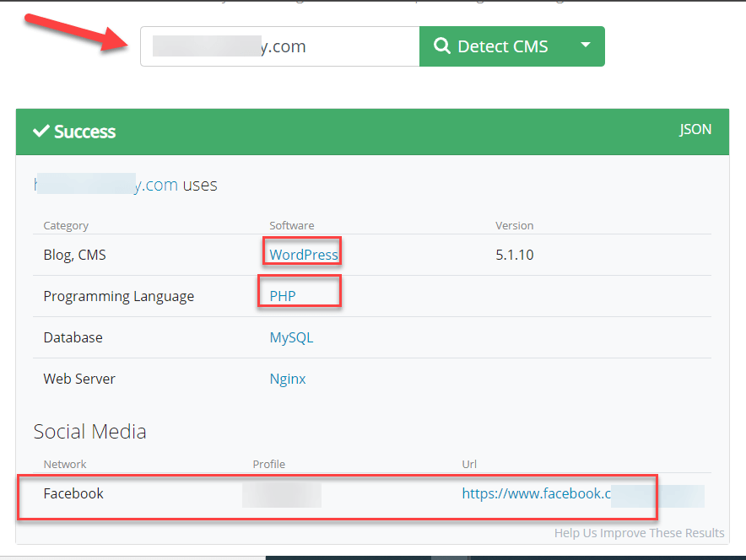Viewport: 746px width, 560px height.
Task: Click the Social Media heading
Action: 90,432
